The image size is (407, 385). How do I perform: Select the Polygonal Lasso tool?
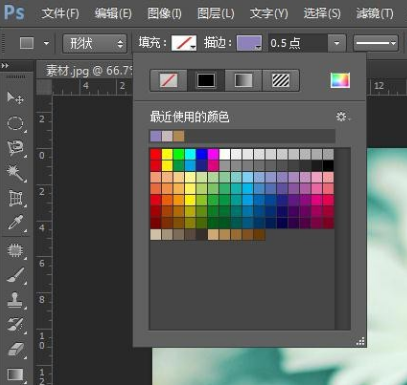click(15, 148)
